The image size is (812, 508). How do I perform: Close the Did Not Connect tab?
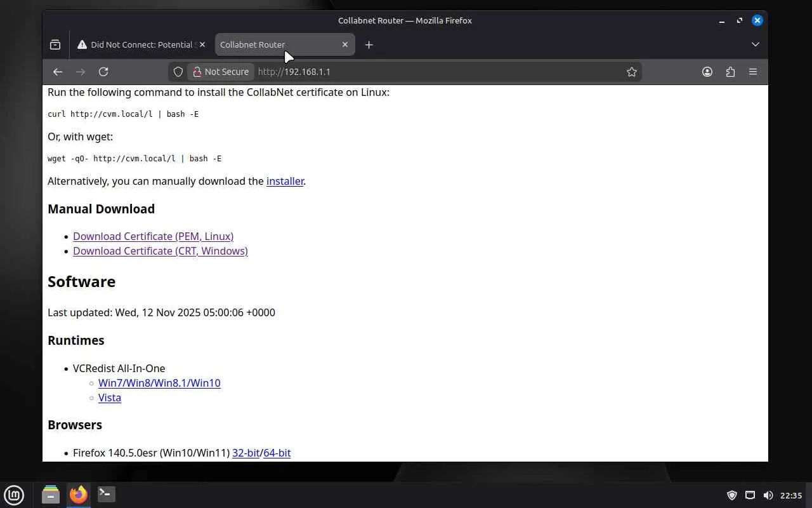click(202, 44)
